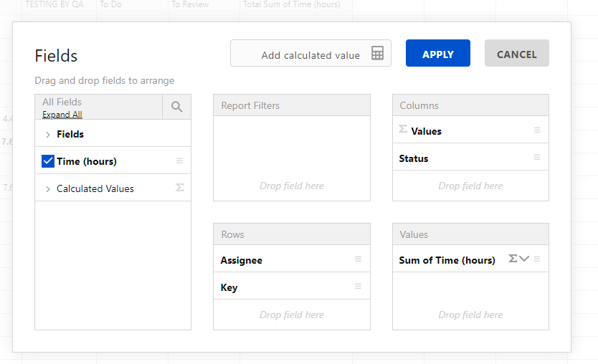Image resolution: width=598 pixels, height=364 pixels.
Task: Select the Assignee field in Rows
Action: click(x=242, y=260)
